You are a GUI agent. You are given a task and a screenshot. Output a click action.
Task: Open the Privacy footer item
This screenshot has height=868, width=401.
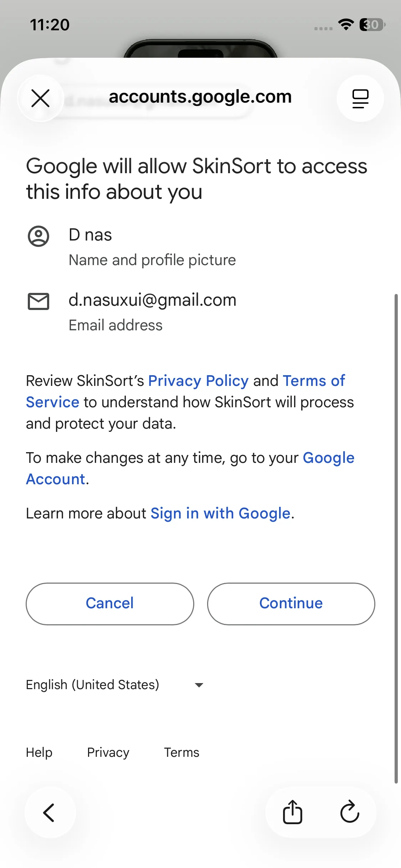pyautogui.click(x=108, y=753)
